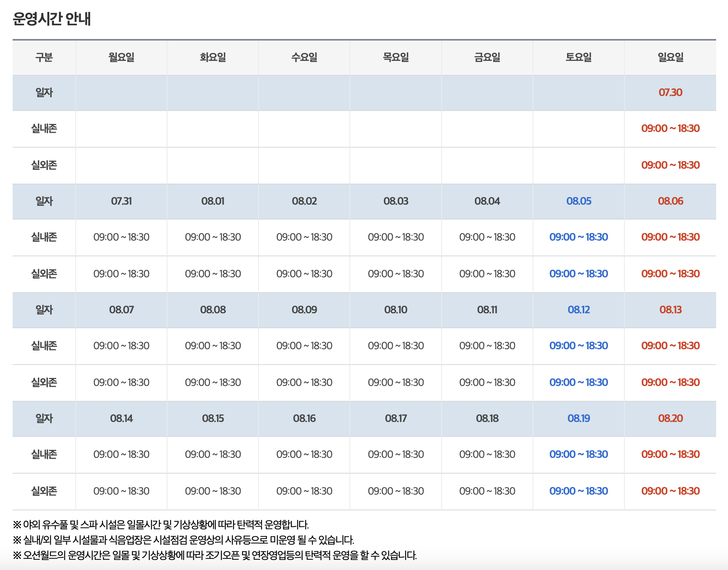Click the '운영시간 안내' heading
This screenshot has height=570, width=728.
[52, 18]
